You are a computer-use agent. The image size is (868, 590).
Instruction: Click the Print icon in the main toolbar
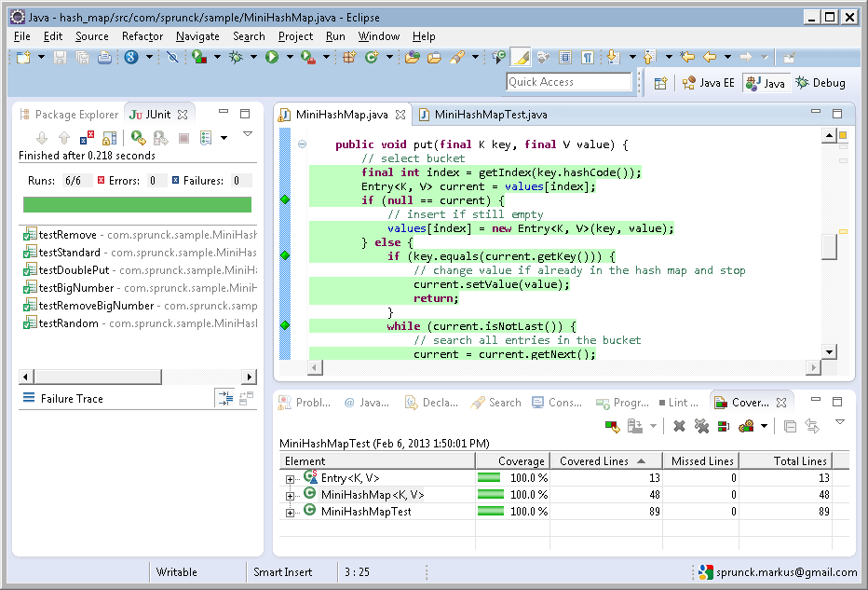104,57
